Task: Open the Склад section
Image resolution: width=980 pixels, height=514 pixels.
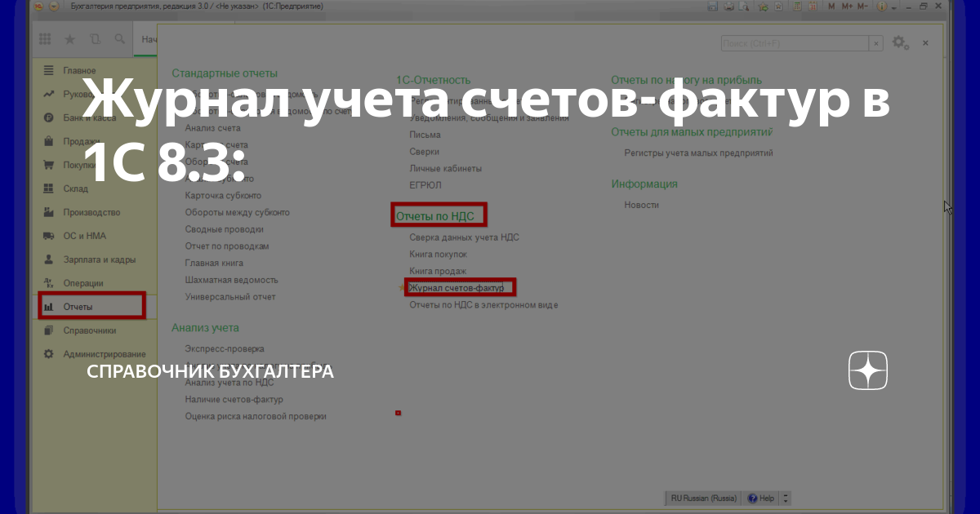Action: pos(75,188)
